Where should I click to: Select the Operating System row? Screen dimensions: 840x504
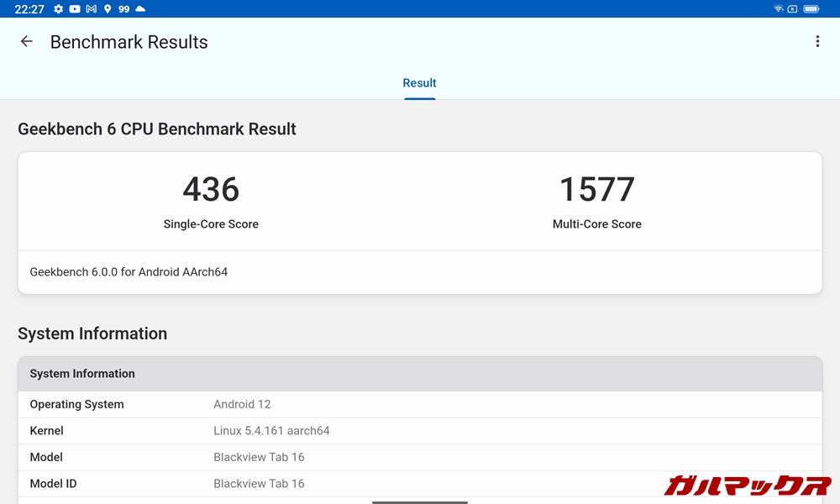[x=419, y=404]
